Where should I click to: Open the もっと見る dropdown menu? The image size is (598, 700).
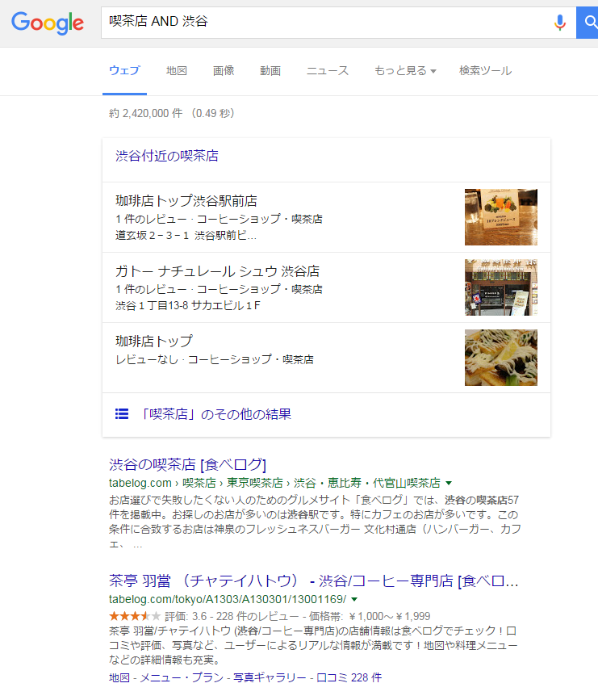pos(405,70)
